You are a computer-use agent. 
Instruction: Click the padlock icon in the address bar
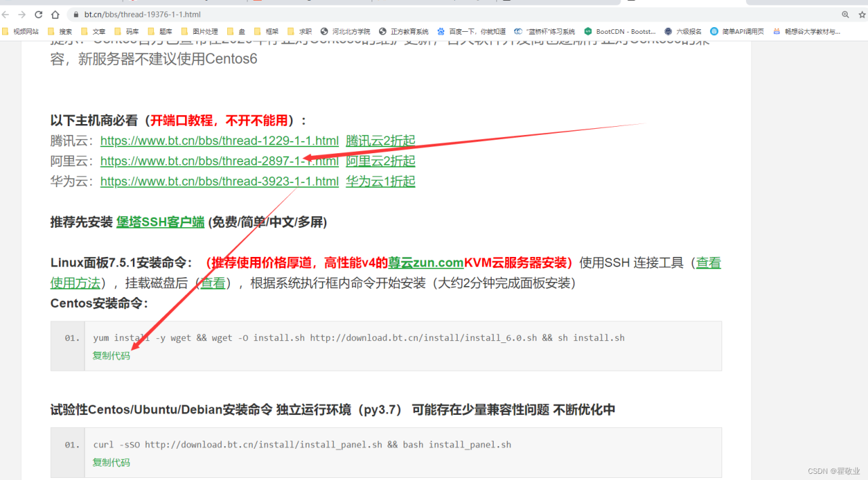click(76, 14)
